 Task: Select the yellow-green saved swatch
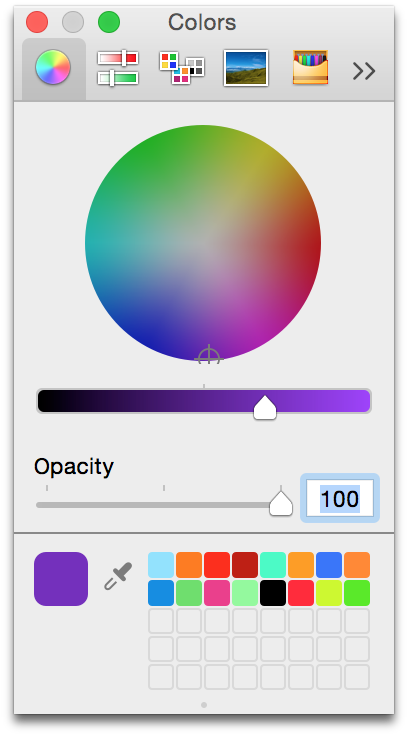point(329,593)
